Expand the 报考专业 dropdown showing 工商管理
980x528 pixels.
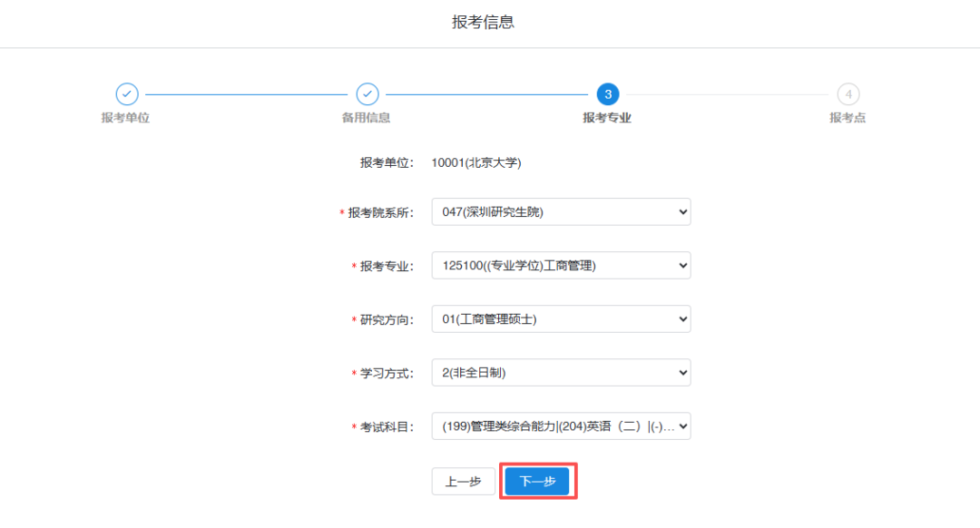point(561,266)
